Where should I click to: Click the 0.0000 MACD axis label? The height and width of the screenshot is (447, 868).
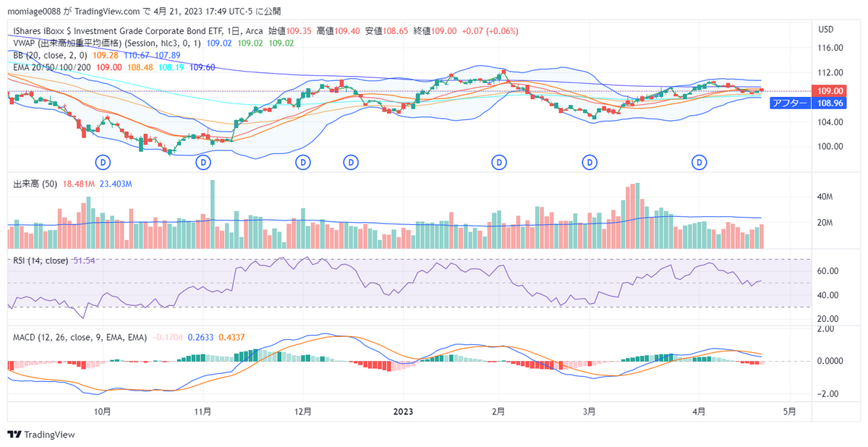click(x=830, y=361)
